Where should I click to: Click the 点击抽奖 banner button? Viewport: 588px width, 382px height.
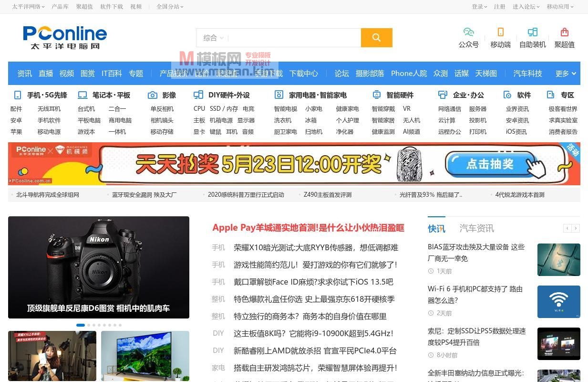click(x=490, y=164)
